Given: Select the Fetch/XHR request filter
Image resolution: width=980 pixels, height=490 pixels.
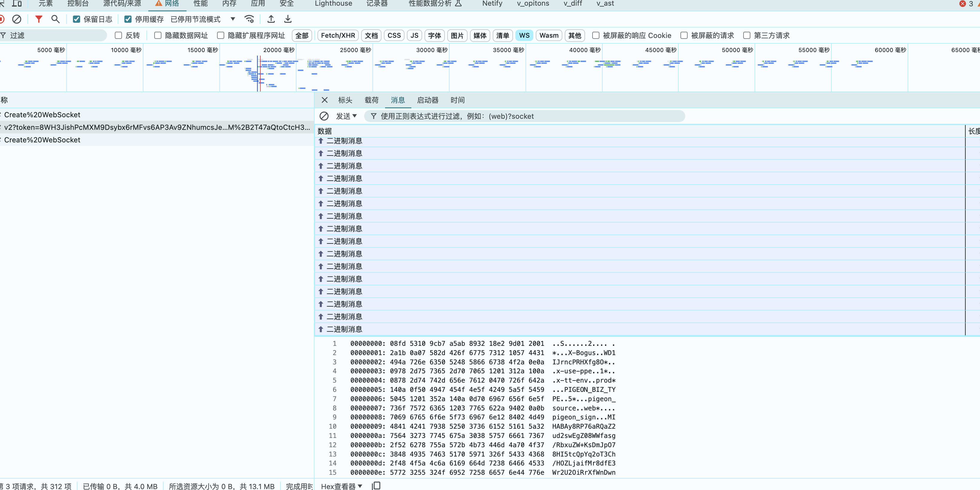Looking at the screenshot, I should click(337, 35).
